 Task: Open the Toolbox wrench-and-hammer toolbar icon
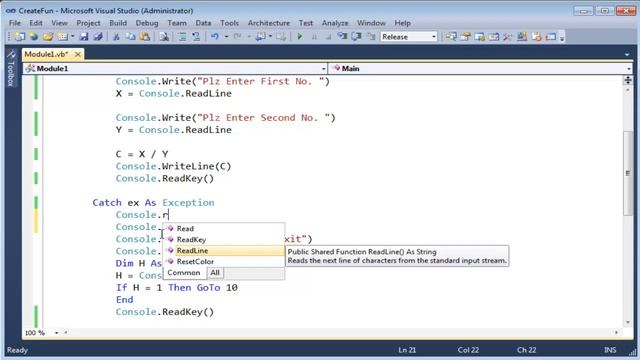[x=508, y=37]
